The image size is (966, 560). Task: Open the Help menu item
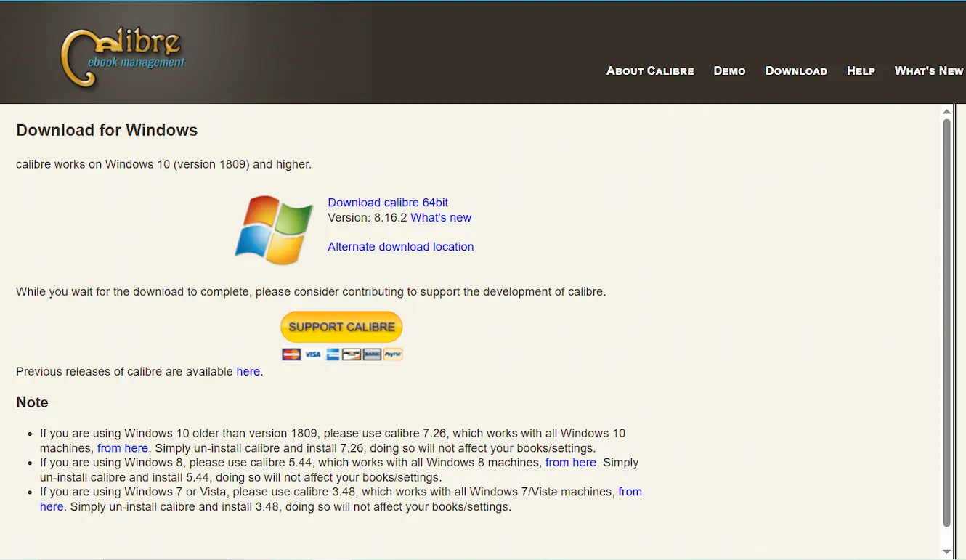pyautogui.click(x=861, y=70)
